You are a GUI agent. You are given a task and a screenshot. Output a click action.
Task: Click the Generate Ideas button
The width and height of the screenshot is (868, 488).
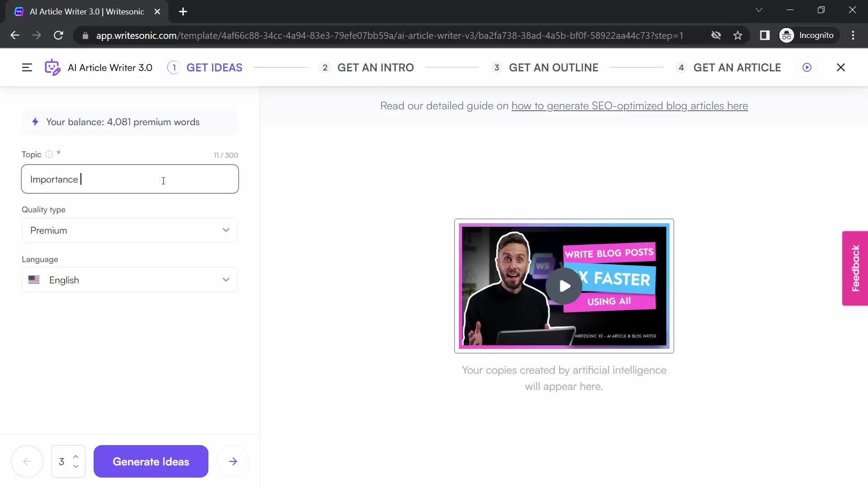(x=151, y=461)
